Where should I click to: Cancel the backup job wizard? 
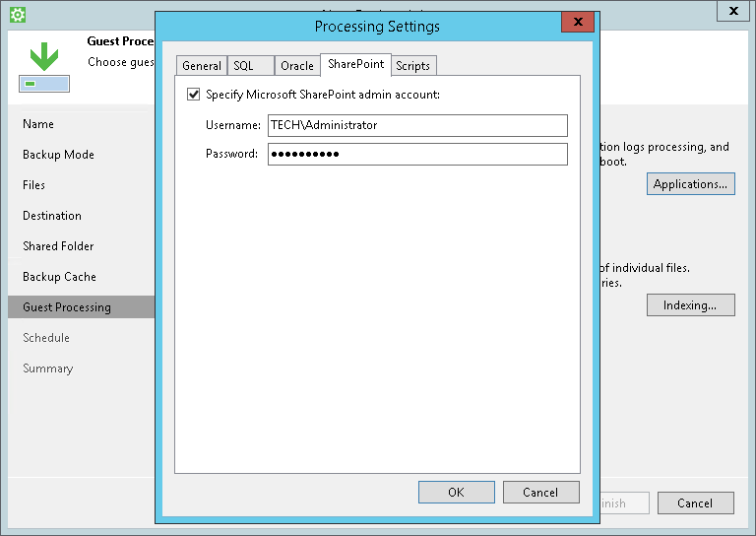click(695, 503)
